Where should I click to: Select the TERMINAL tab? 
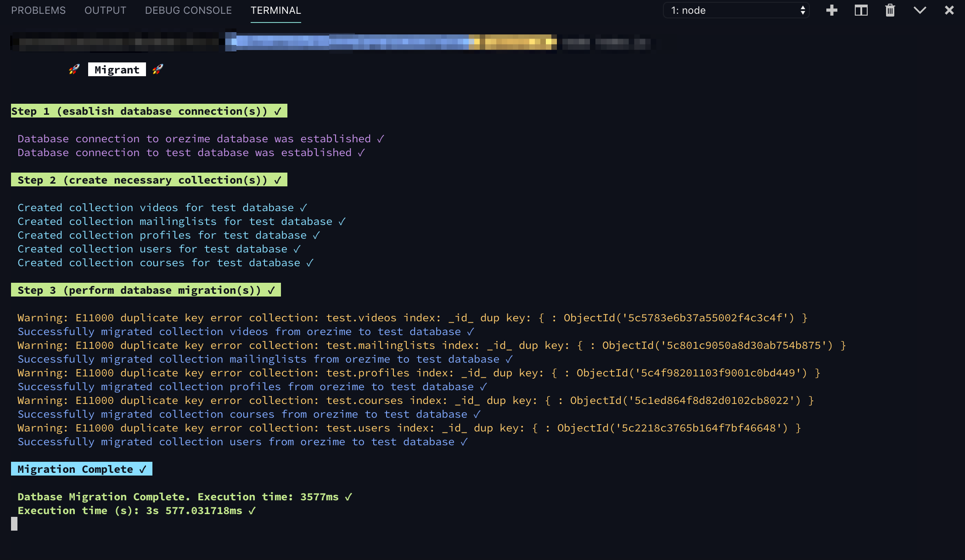pos(275,10)
